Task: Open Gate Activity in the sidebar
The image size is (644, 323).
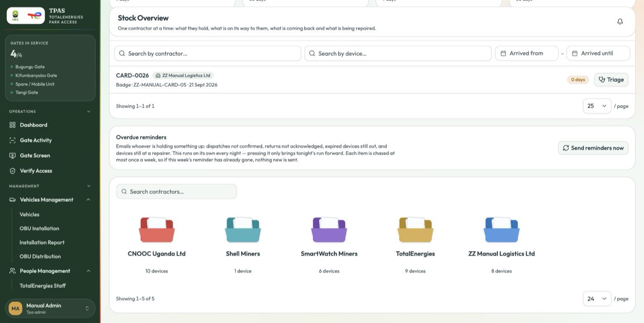Action: (36, 140)
